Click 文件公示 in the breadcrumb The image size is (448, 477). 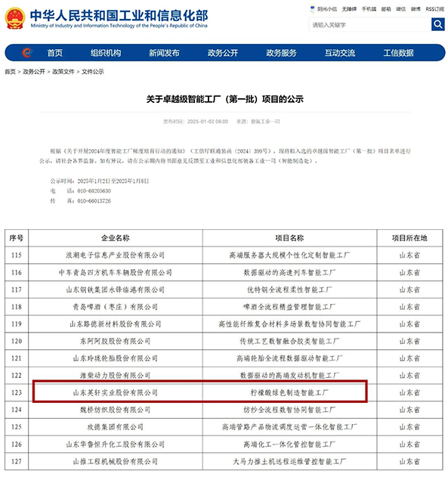coord(93,72)
